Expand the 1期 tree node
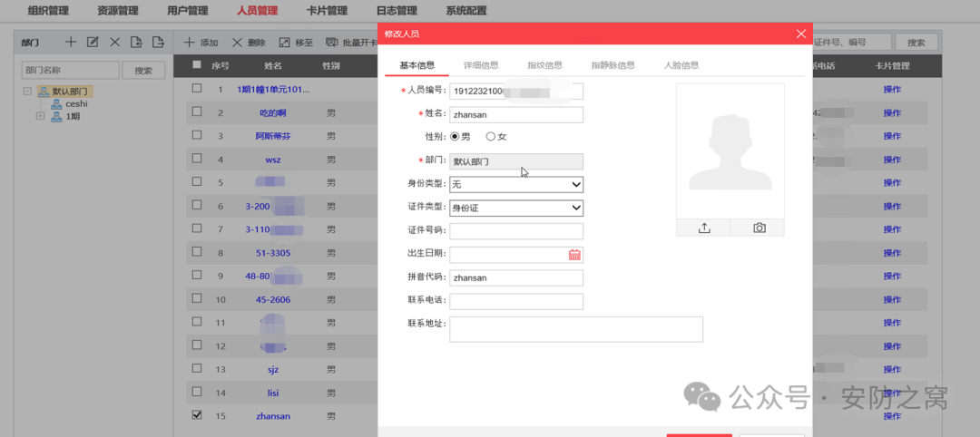The image size is (980, 437). click(x=41, y=116)
